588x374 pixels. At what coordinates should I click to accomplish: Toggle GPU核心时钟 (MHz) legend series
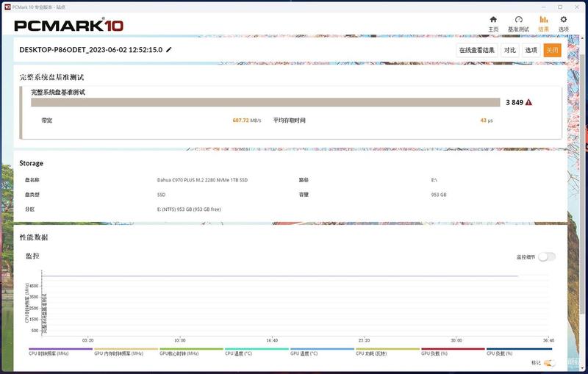[x=191, y=351]
